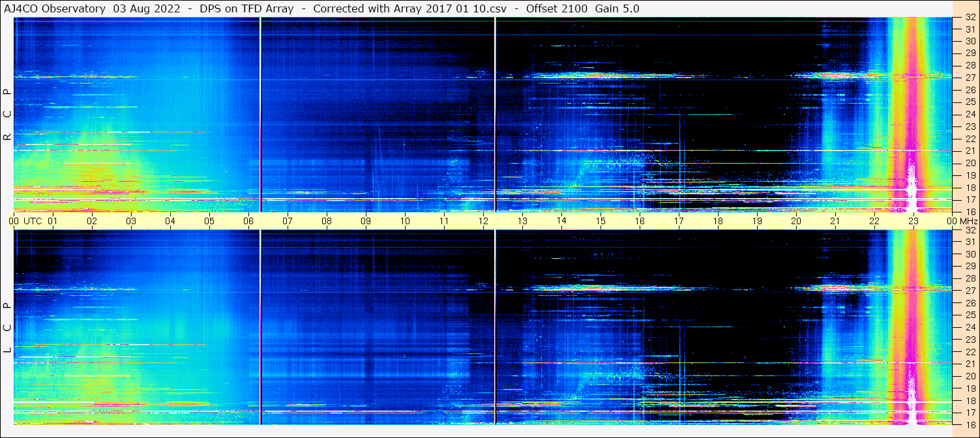The image size is (980, 438).
Task: Click the "23" MHz tick of LCP panel
Action: click(970, 340)
